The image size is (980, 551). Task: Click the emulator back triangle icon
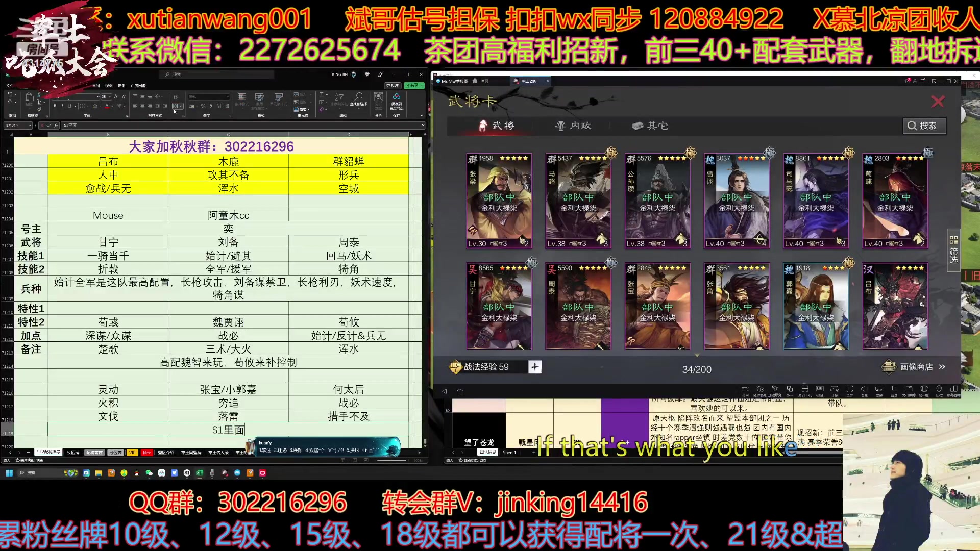(x=444, y=391)
